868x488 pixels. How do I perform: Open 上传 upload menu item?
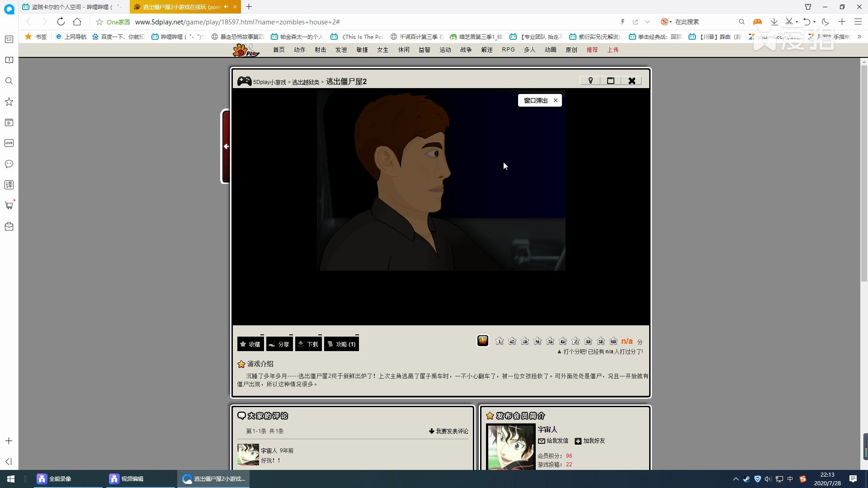click(x=613, y=50)
